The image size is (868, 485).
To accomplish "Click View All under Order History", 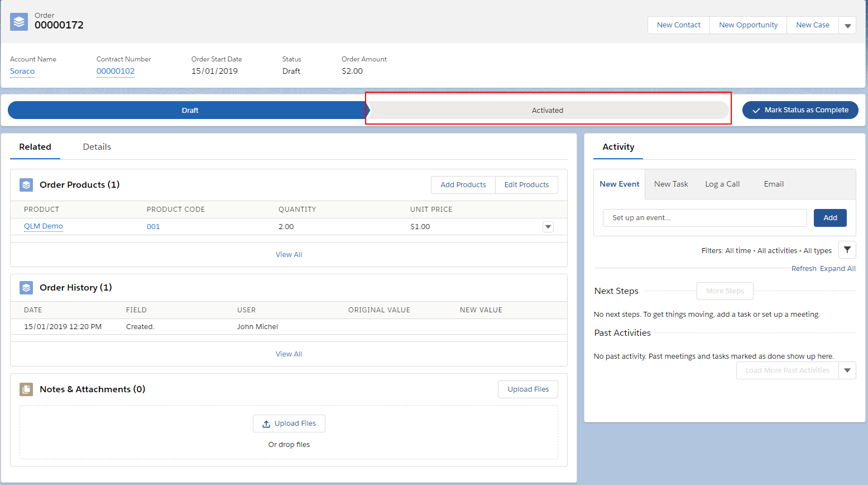I will pos(289,354).
